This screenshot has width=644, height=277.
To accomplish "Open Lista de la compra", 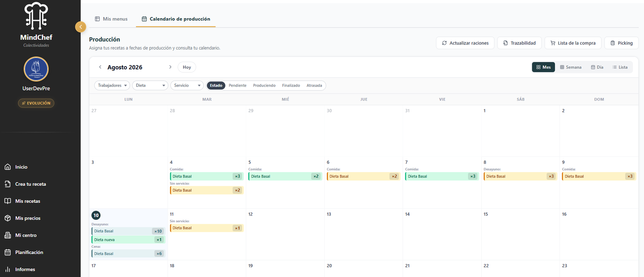I will 573,43.
